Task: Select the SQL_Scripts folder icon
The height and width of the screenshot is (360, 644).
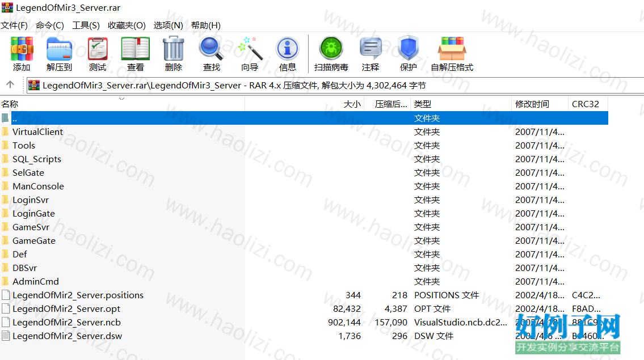Action: (x=5, y=159)
